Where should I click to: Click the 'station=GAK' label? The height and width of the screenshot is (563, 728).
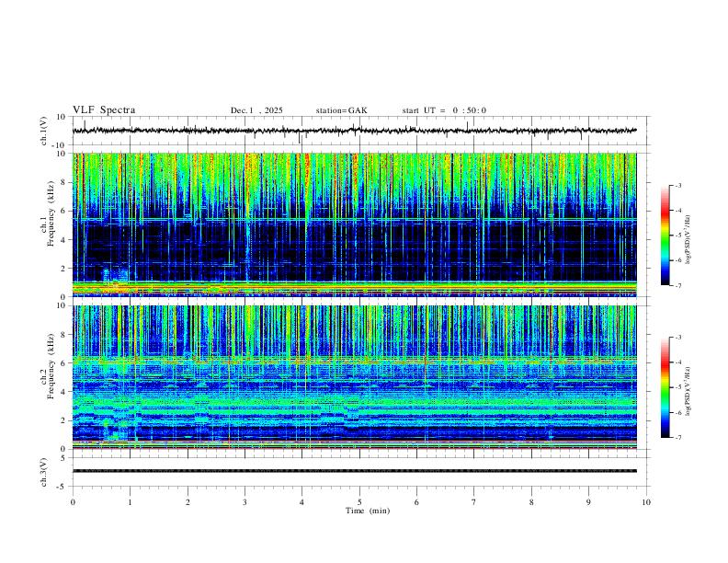point(341,110)
